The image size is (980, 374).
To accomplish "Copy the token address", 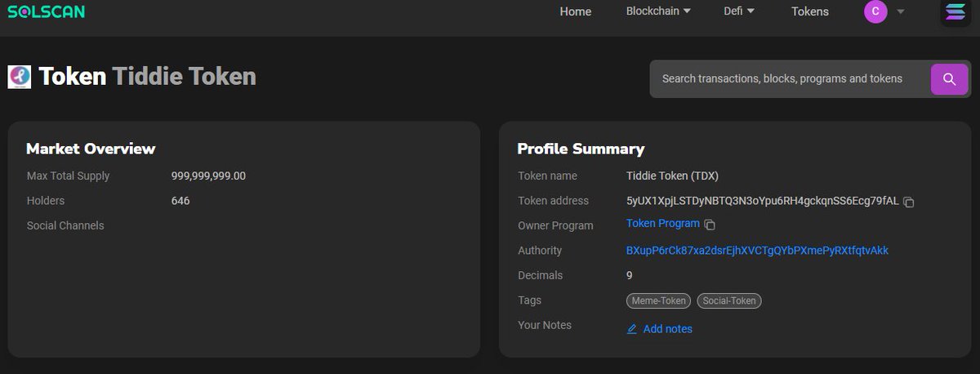I will (x=909, y=202).
